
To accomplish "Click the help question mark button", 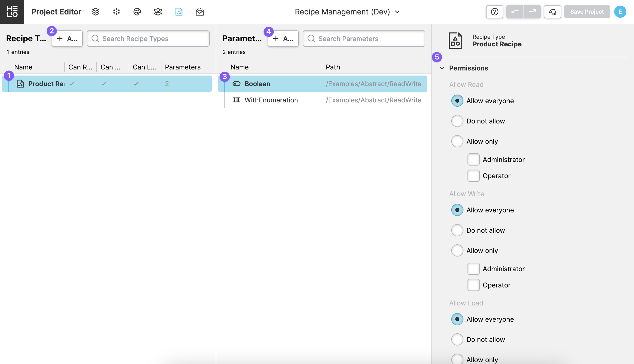I will coord(494,12).
